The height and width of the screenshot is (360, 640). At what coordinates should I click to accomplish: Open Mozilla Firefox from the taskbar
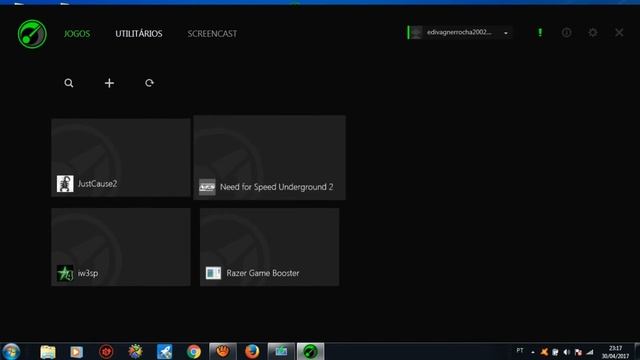click(x=252, y=351)
